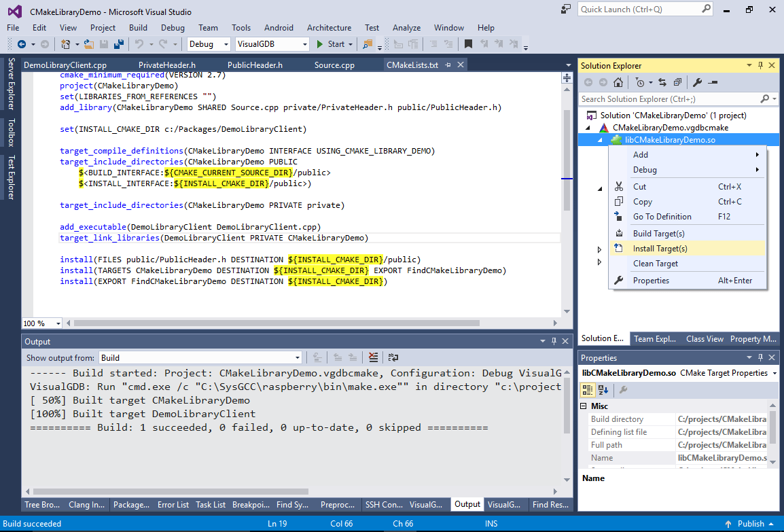This screenshot has height=532, width=784.
Task: Close the CMakeLists.txt tab
Action: (461, 65)
